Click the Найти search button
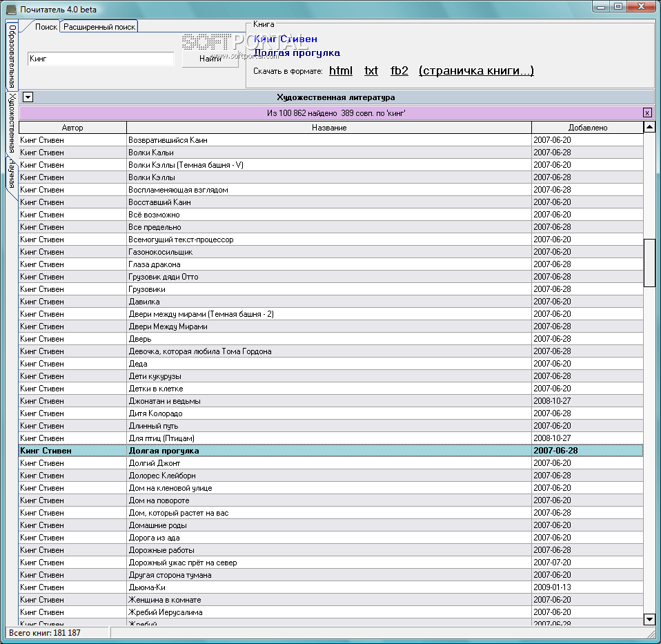 click(x=210, y=59)
